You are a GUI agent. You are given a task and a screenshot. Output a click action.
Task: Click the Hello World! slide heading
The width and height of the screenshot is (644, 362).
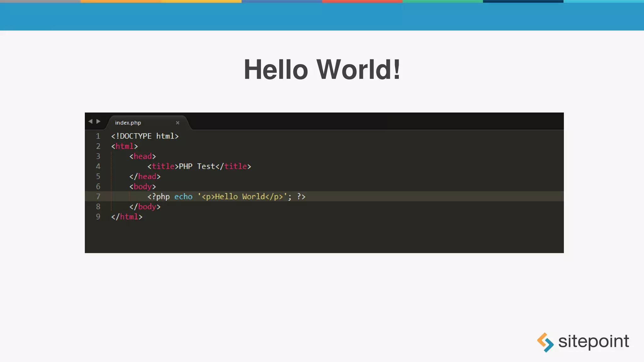point(322,69)
